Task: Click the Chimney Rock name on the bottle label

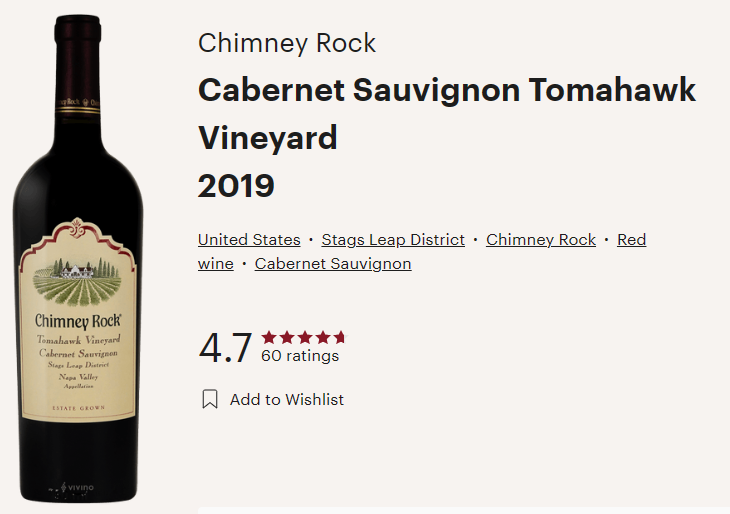Action: point(78,321)
